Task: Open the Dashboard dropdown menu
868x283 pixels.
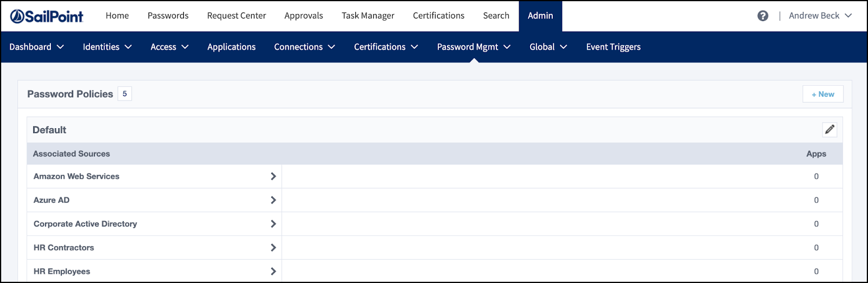Action: (36, 47)
